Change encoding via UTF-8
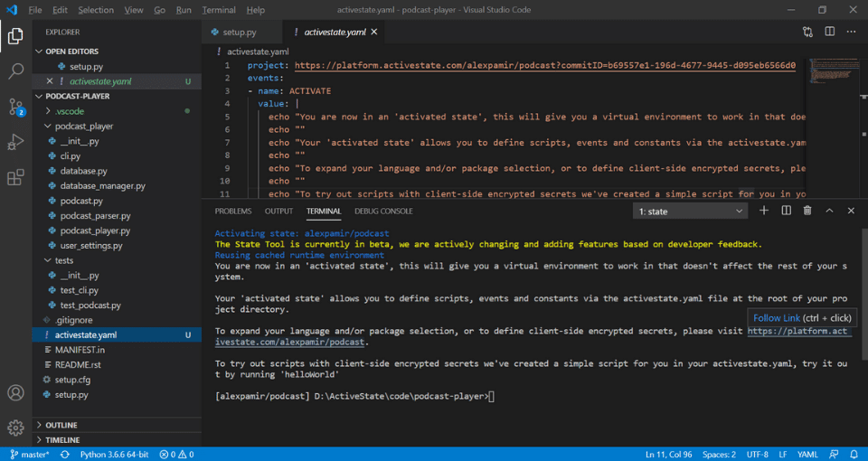Viewport: 868px width, 461px height. tap(758, 455)
